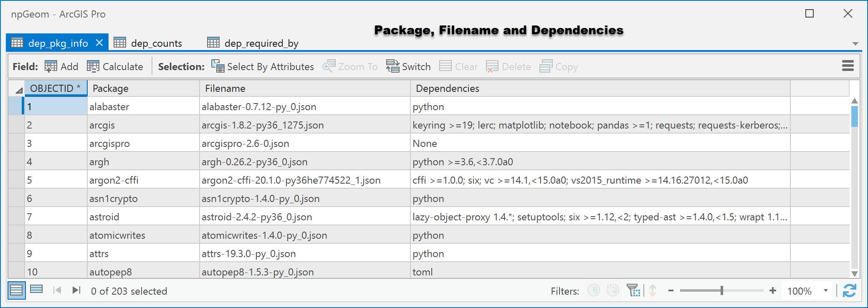Screen dimensions: 868x308
Task: Click the atomicwrites package cell
Action: (143, 235)
